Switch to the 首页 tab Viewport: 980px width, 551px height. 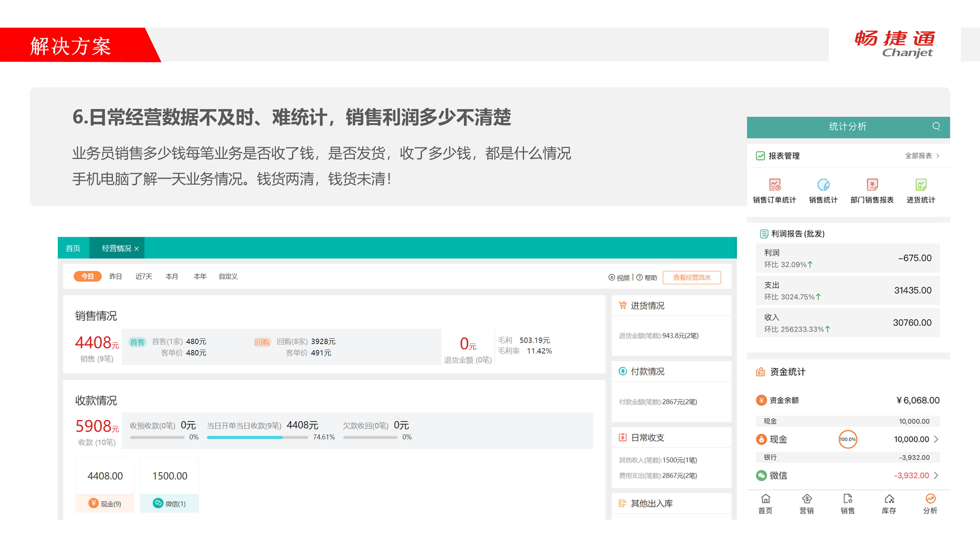click(73, 248)
